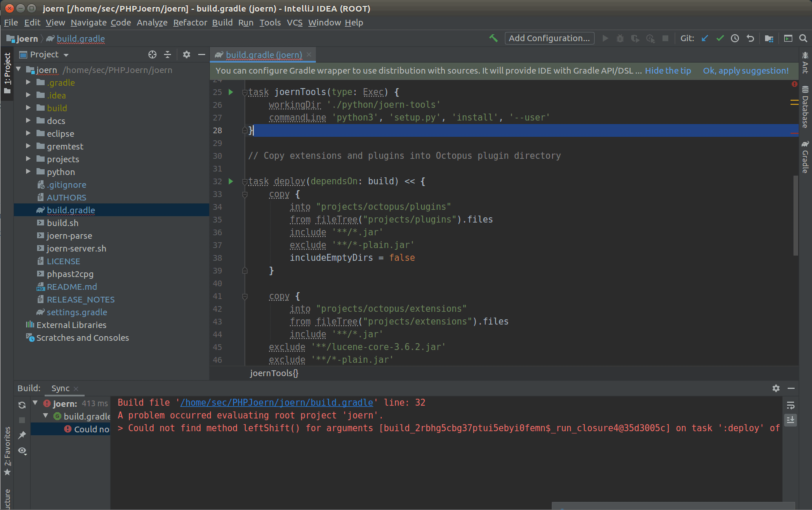Click the Search Everywhere magnifier icon

(x=803, y=39)
